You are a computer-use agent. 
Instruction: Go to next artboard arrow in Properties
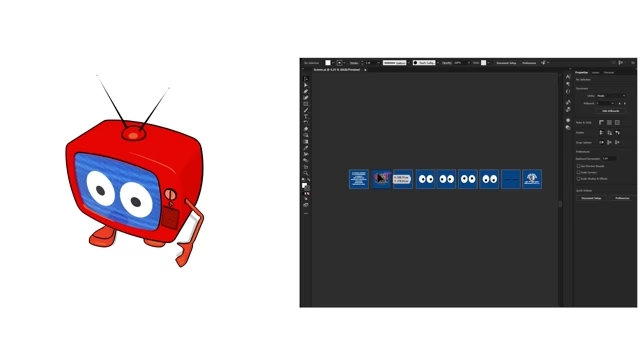pos(625,103)
